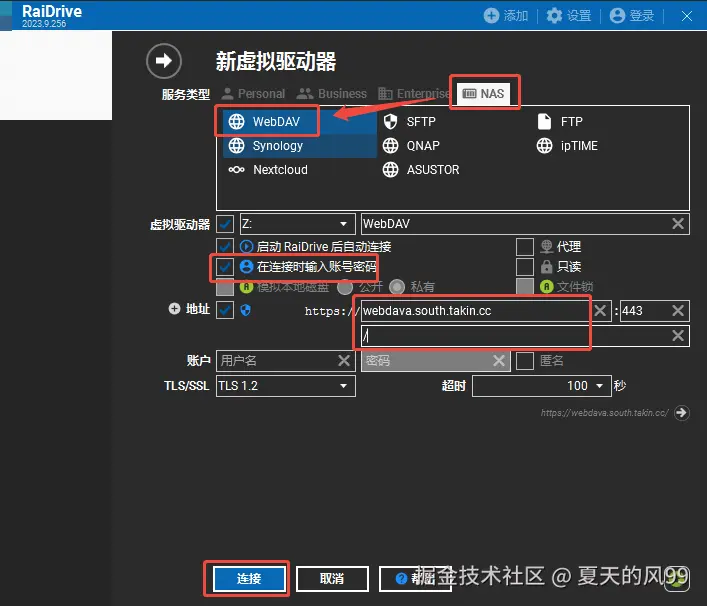Click the Add (添加) plus icon
Image resolution: width=707 pixels, height=606 pixels.
pos(491,16)
